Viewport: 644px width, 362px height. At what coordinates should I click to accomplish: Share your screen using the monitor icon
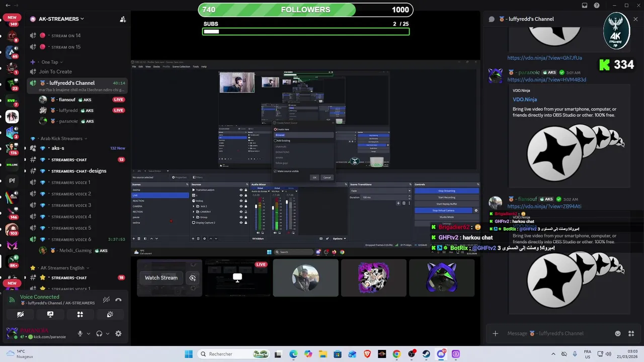coord(50,314)
